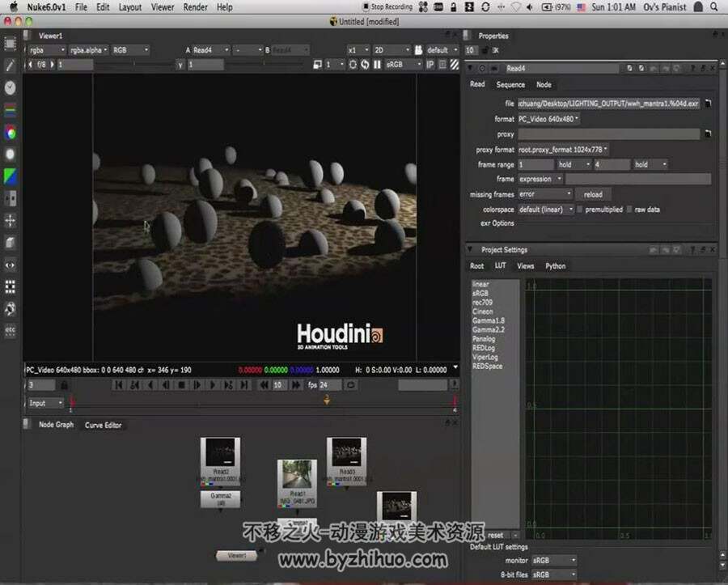This screenshot has width=728, height=585.
Task: Switch to the Curve Editor tab
Action: [103, 425]
